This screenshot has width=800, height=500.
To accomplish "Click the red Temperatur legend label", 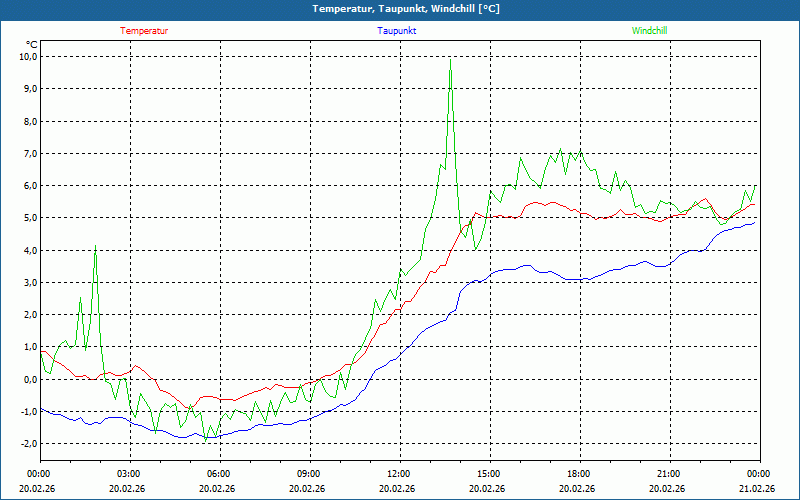I will (x=144, y=31).
